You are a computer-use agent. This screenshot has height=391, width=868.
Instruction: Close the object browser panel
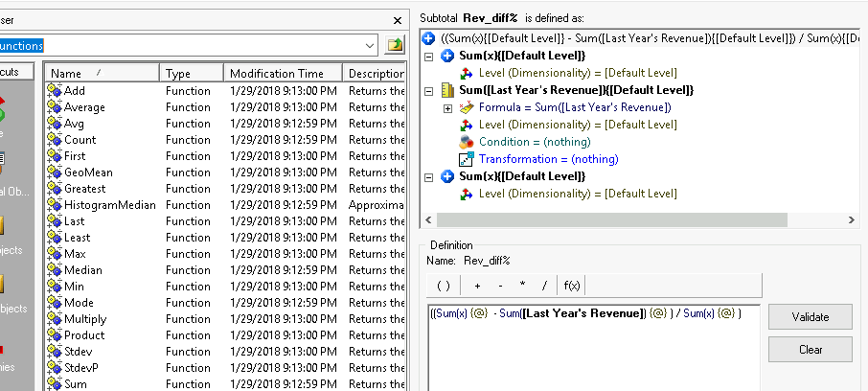pyautogui.click(x=397, y=20)
